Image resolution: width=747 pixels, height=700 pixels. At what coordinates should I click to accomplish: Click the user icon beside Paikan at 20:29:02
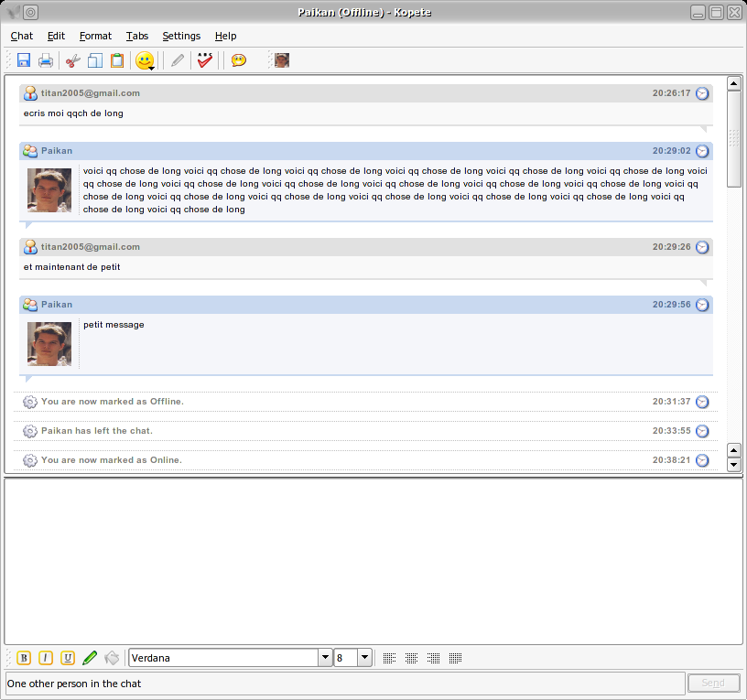30,151
